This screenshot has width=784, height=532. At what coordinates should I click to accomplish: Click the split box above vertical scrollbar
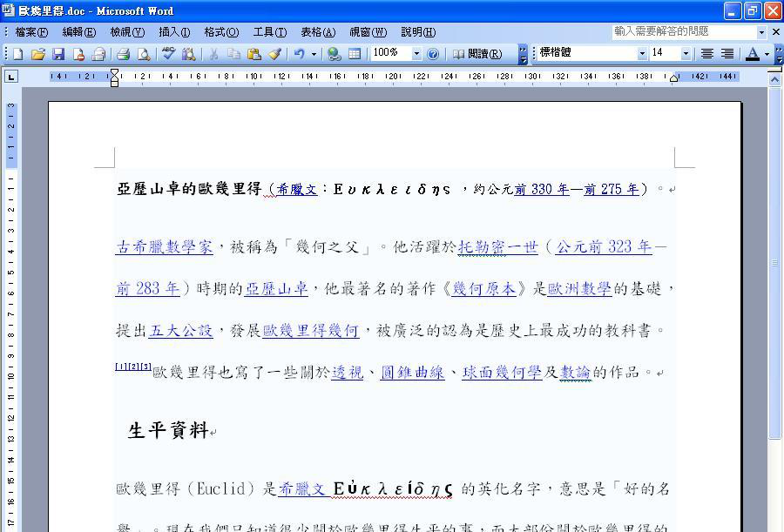pos(775,71)
